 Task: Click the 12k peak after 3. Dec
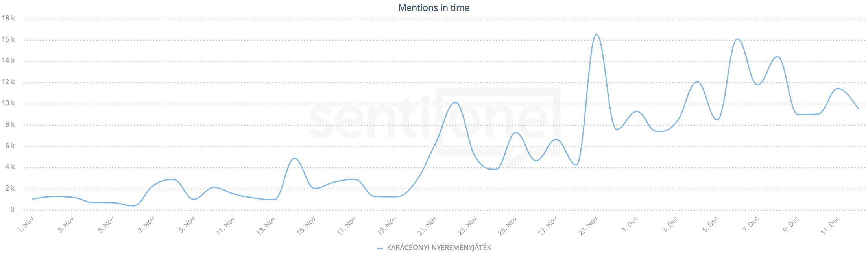[697, 82]
